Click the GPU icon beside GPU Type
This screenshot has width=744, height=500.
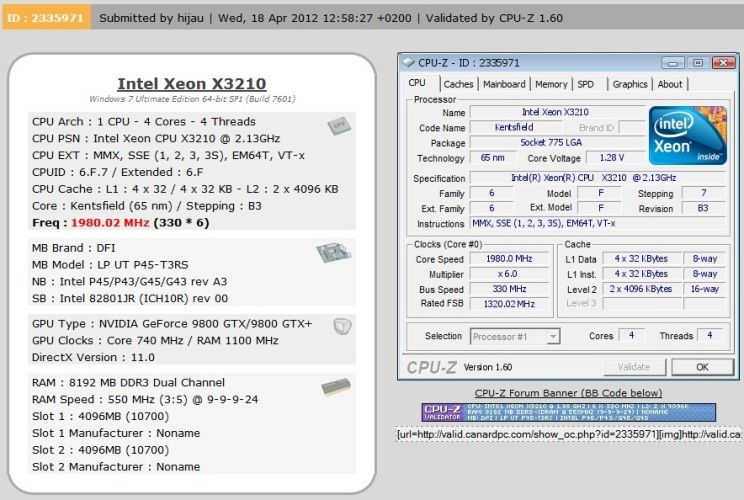pos(342,326)
